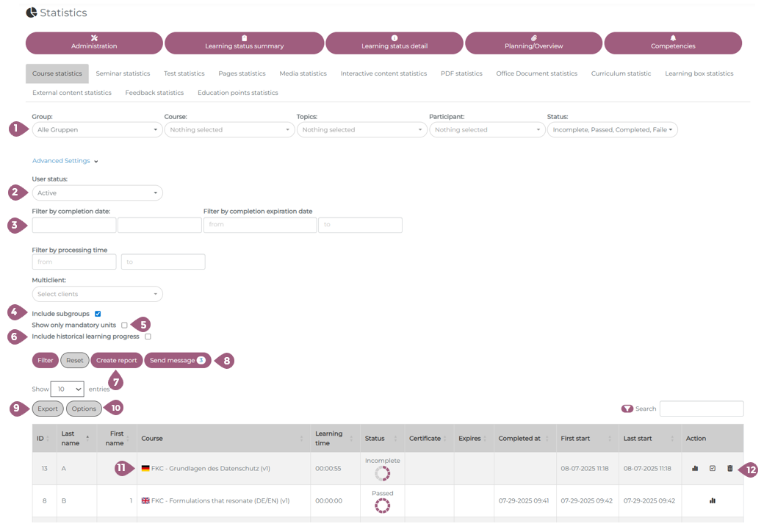The height and width of the screenshot is (532, 764).
Task: Open the Group dropdown showing Alle Gruppen
Action: pos(97,130)
